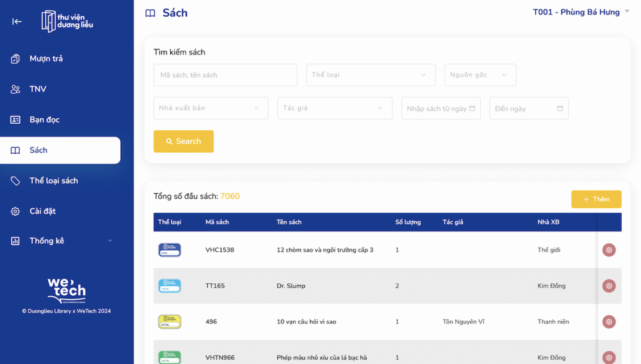Click the action icon for Dr. Slump row
This screenshot has width=641, height=364.
(608, 286)
